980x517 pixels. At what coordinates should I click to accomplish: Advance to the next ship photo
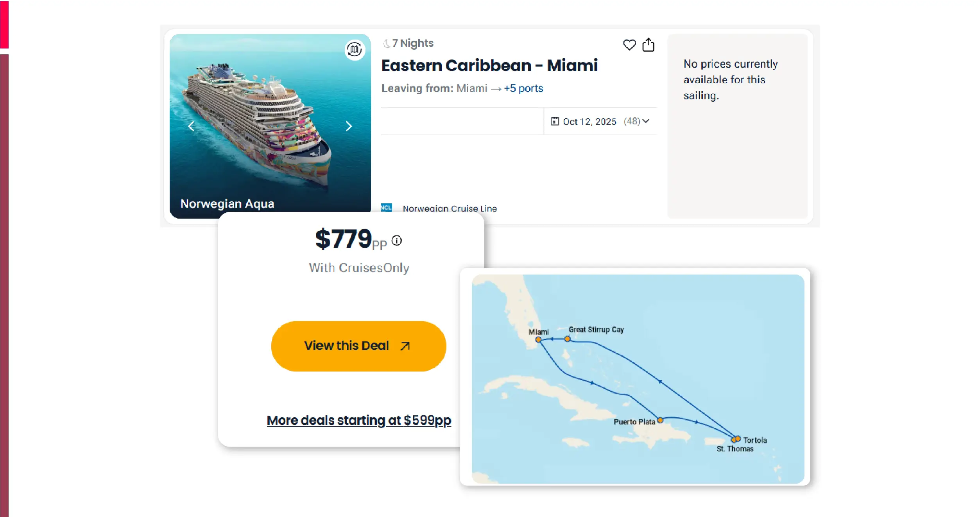[x=349, y=126]
